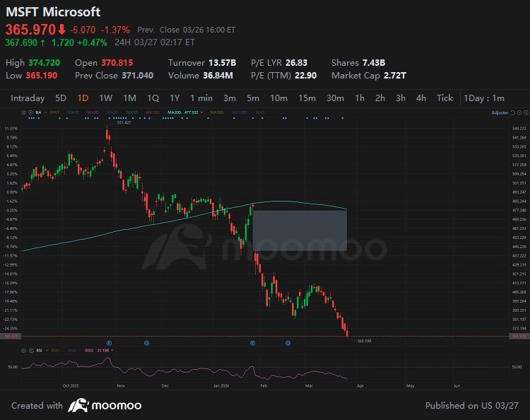This screenshot has width=530, height=420.
Task: Toggle the MA10 moving average line
Action: coord(73,112)
